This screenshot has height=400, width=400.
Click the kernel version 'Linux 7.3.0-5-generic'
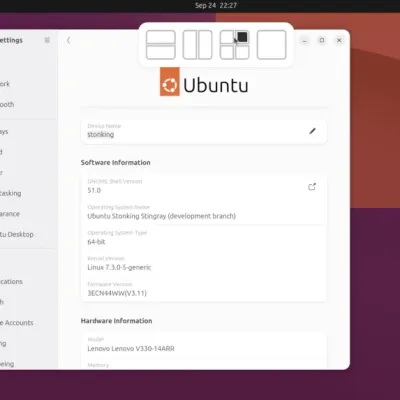click(119, 267)
